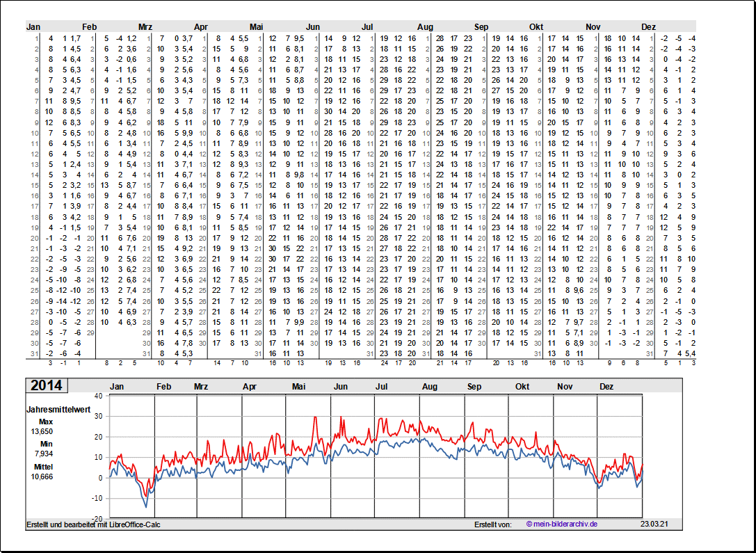Select the -20 label on the chart y-axis
This screenshot has width=756, height=553.
[x=97, y=519]
